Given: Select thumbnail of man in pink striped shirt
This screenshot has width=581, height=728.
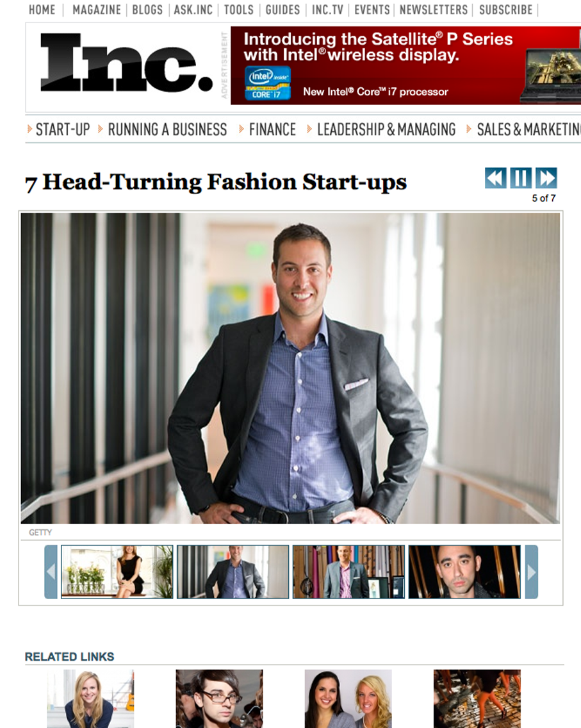Looking at the screenshot, I should pyautogui.click(x=348, y=572).
